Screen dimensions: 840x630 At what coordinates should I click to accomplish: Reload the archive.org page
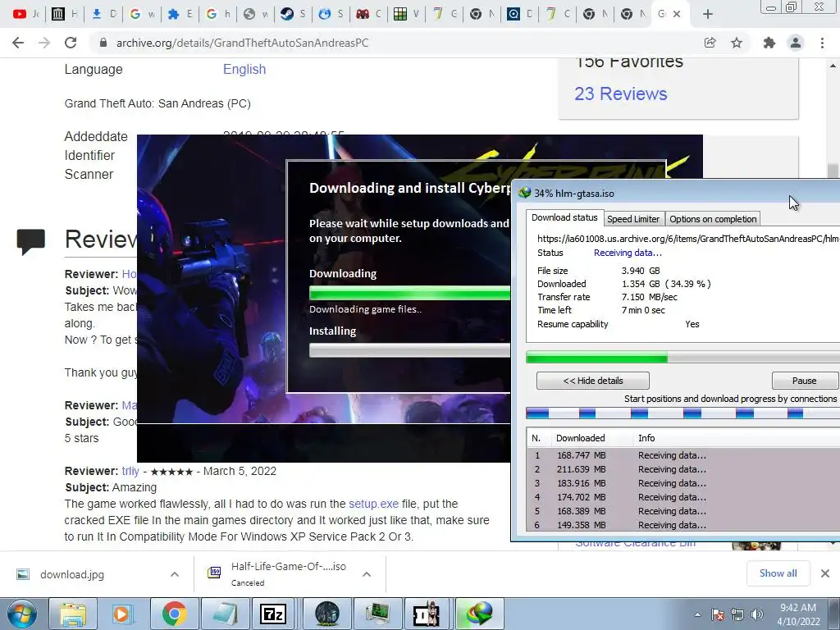[71, 43]
